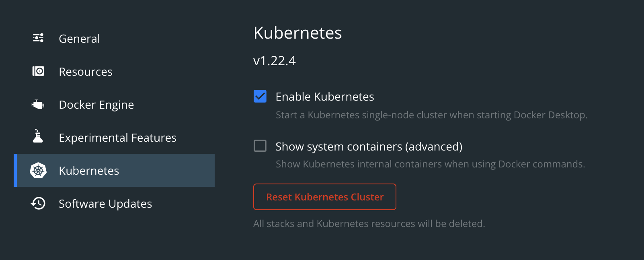The height and width of the screenshot is (260, 644).
Task: Click the v1.22.4 version text
Action: tap(275, 61)
